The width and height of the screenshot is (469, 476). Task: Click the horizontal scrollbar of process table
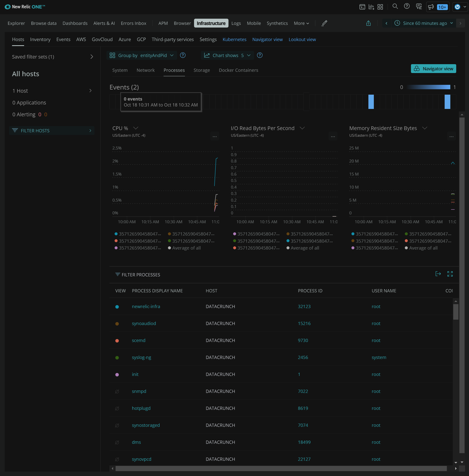pos(281,468)
